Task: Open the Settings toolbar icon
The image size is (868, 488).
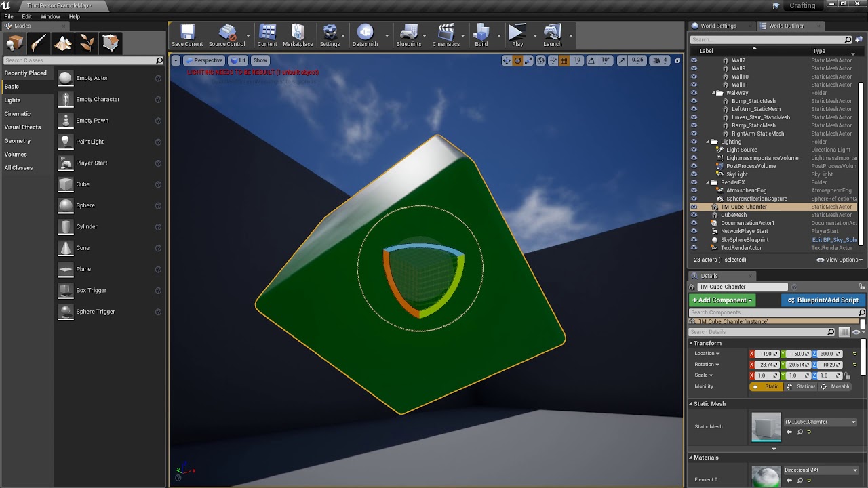Action: (330, 36)
